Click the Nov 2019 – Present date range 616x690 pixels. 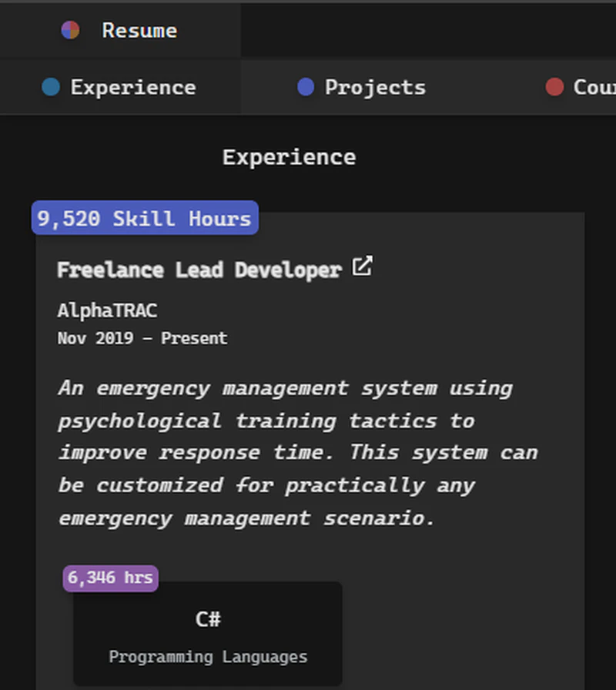pos(142,338)
